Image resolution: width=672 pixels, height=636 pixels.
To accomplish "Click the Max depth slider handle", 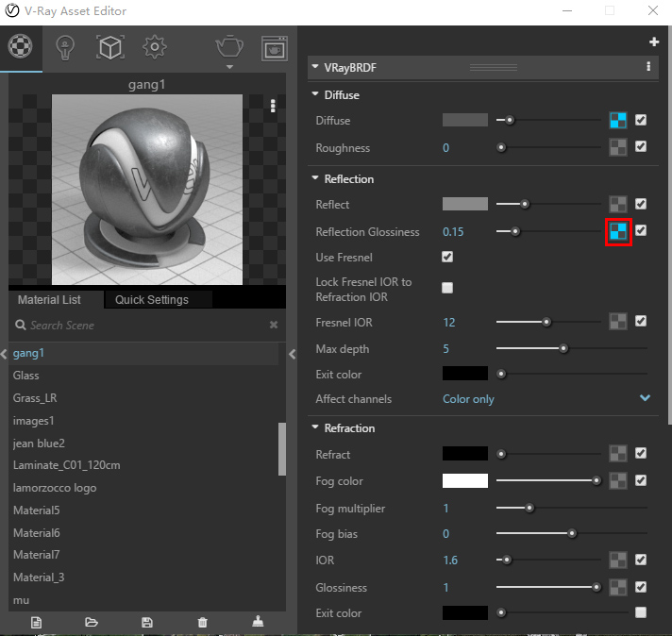I will pos(563,348).
